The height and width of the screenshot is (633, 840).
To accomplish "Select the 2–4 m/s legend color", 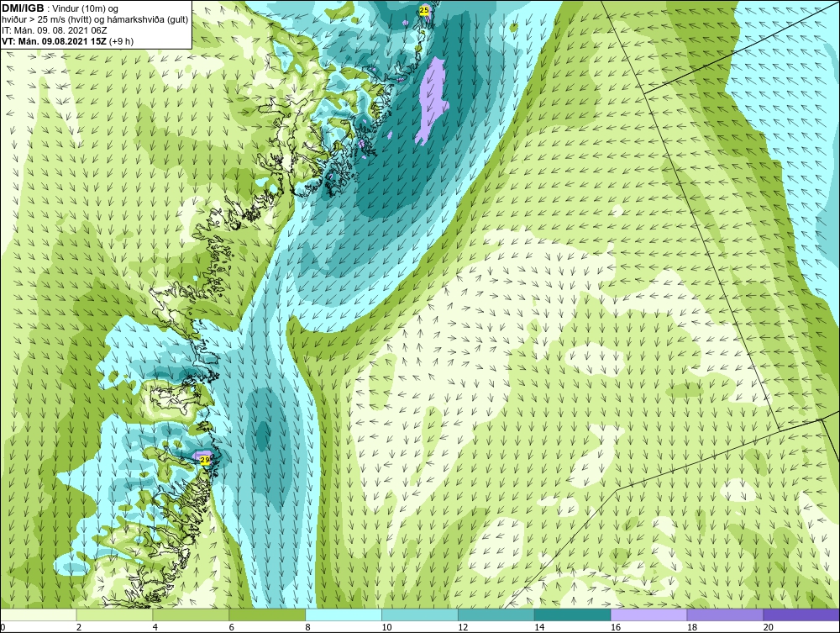I will 114,615.
